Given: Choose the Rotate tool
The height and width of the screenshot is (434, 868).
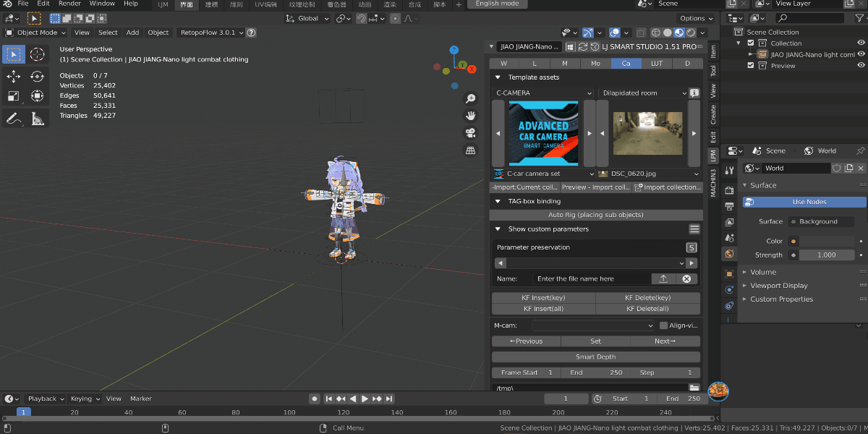Looking at the screenshot, I should point(37,76).
